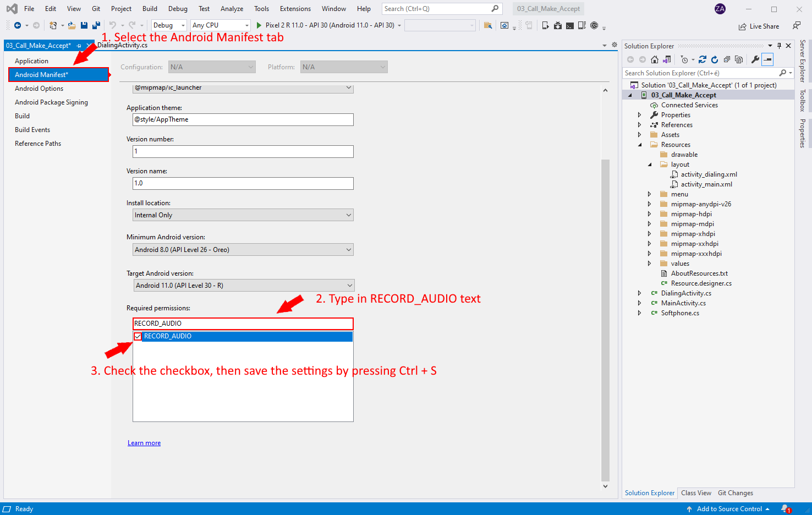
Task: Launch the Android Adb Command Prompt
Action: point(570,25)
